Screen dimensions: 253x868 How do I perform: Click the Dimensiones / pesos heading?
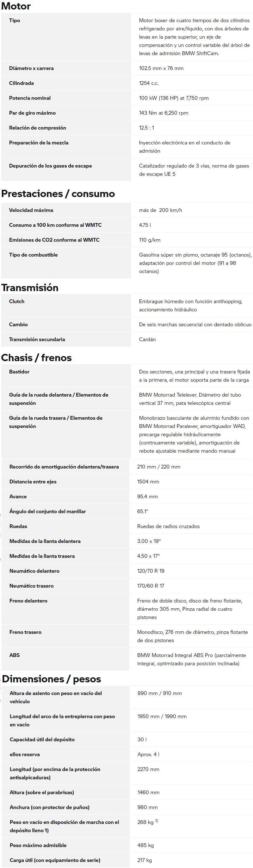52,679
